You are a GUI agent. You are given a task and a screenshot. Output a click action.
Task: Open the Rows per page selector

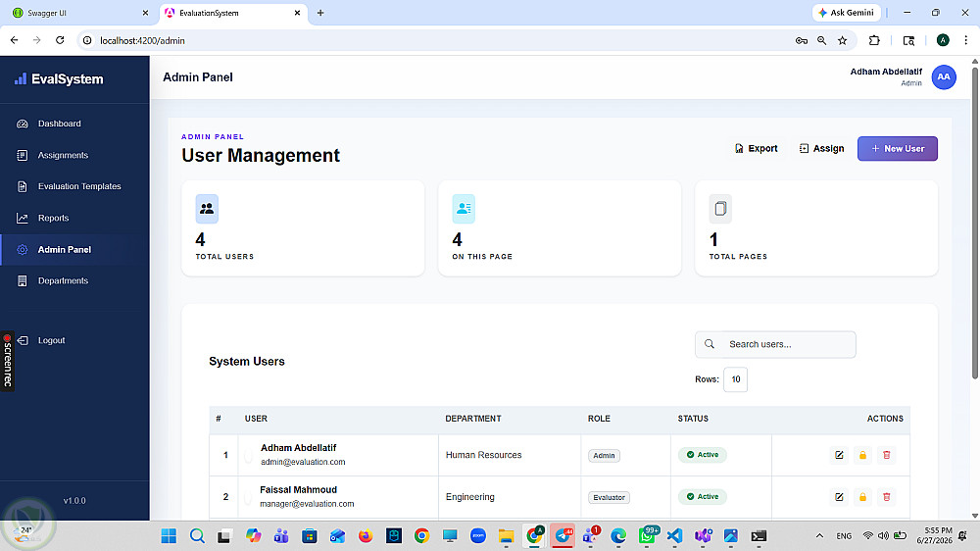pyautogui.click(x=735, y=379)
